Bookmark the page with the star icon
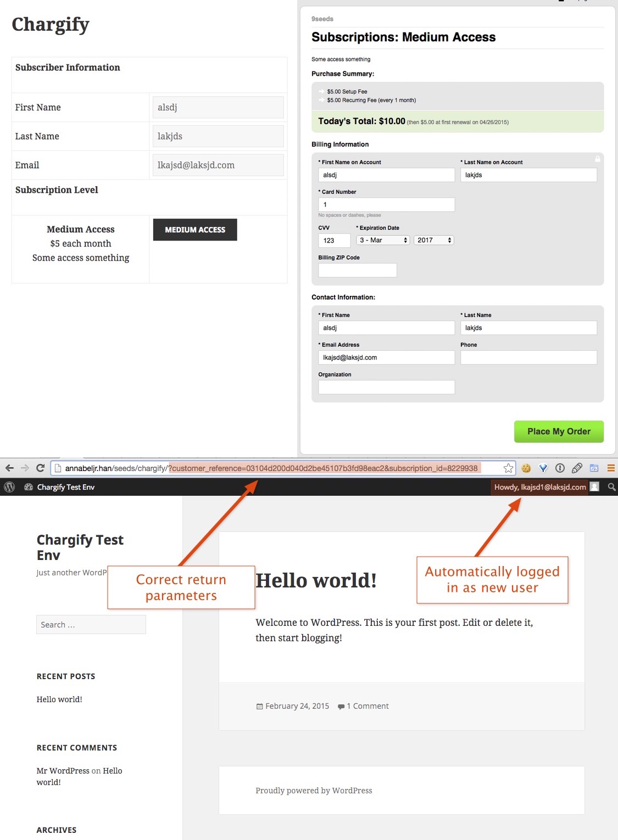This screenshot has height=840, width=618. (508, 468)
